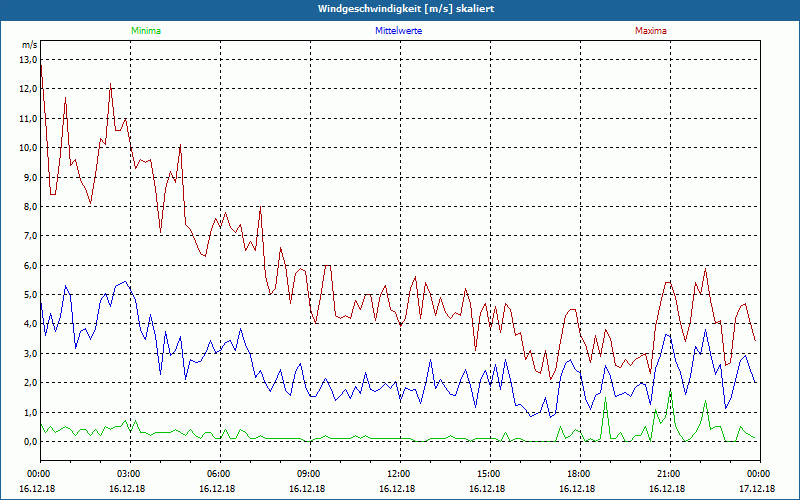Click the 06:00 time axis label
This screenshot has height=500, width=800.
220,474
